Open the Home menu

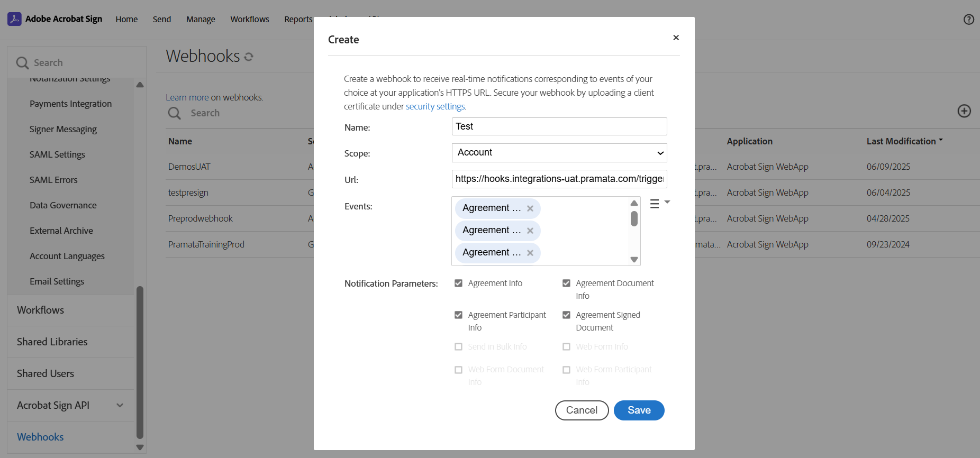pos(126,20)
